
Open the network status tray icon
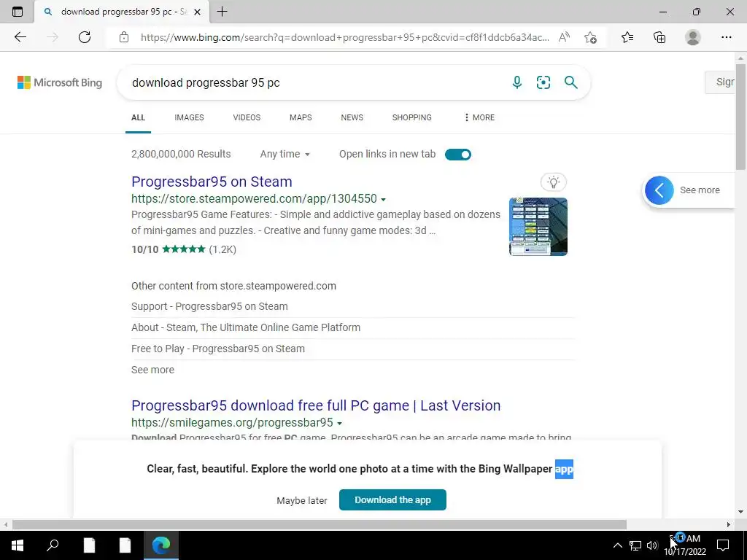click(635, 545)
